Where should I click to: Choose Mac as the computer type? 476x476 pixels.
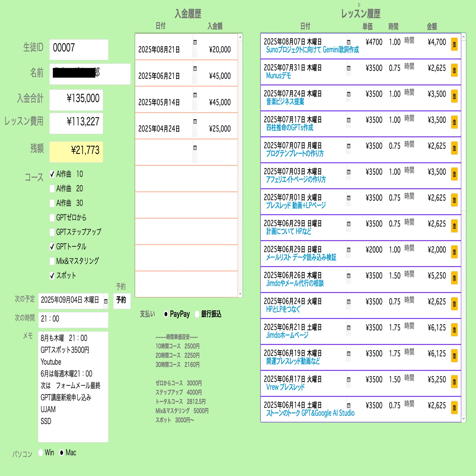point(62,453)
